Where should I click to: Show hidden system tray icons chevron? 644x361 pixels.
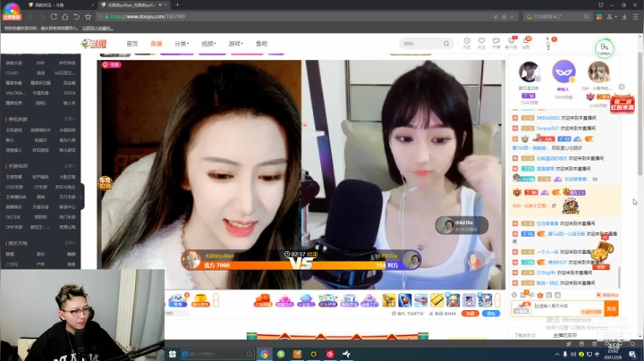(557, 354)
